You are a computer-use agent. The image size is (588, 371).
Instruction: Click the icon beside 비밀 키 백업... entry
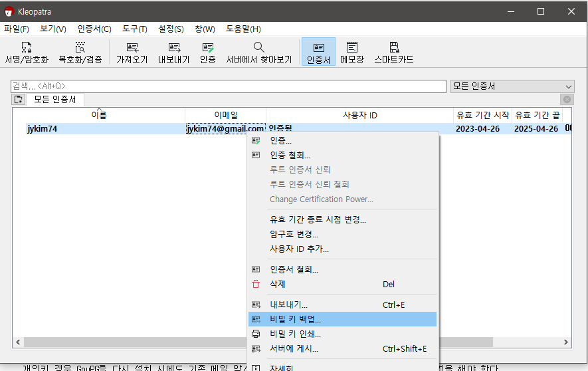256,319
